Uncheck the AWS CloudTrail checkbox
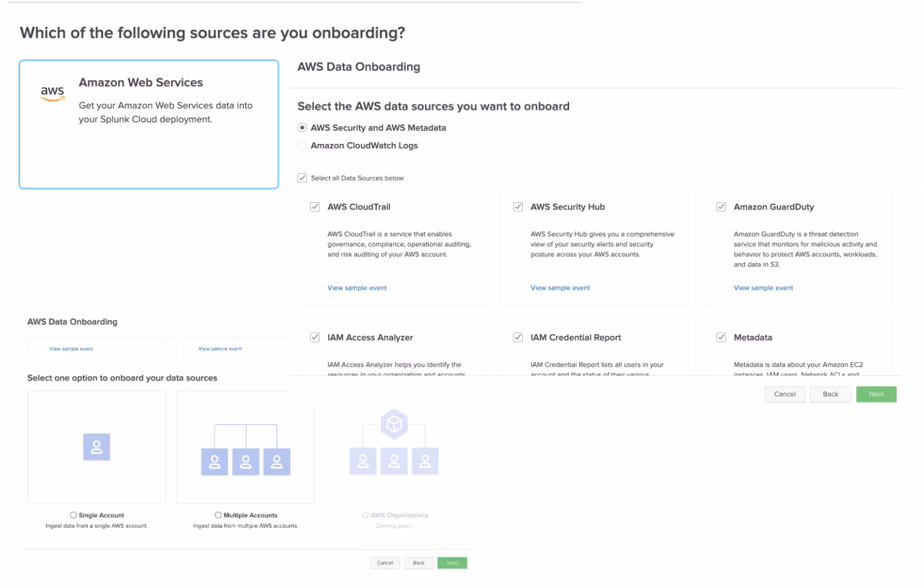Screen dimensions: 924x588 pos(315,207)
